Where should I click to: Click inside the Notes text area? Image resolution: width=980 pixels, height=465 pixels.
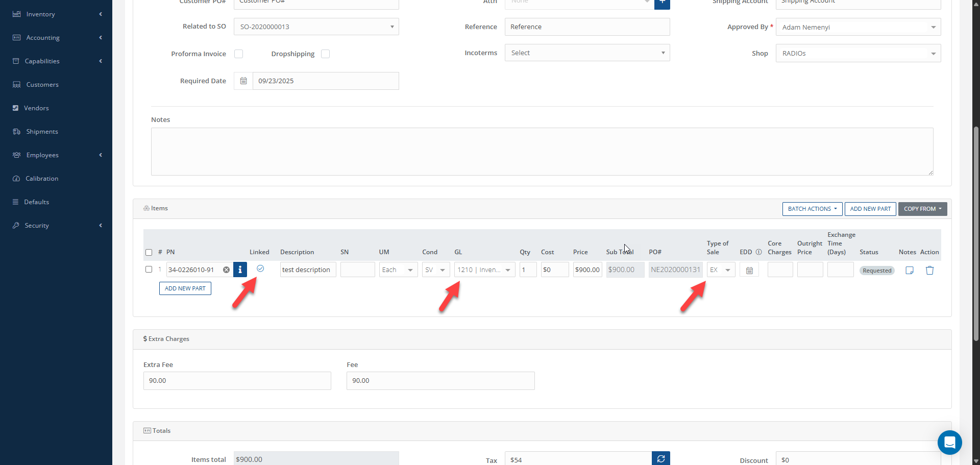[x=542, y=152]
